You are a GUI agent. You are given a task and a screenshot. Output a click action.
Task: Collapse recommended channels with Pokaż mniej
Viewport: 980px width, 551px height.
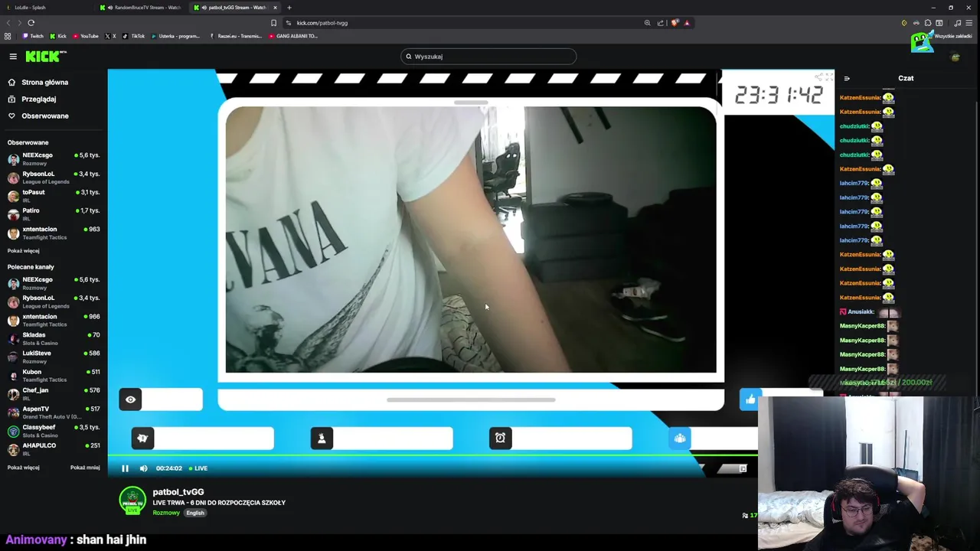click(85, 468)
